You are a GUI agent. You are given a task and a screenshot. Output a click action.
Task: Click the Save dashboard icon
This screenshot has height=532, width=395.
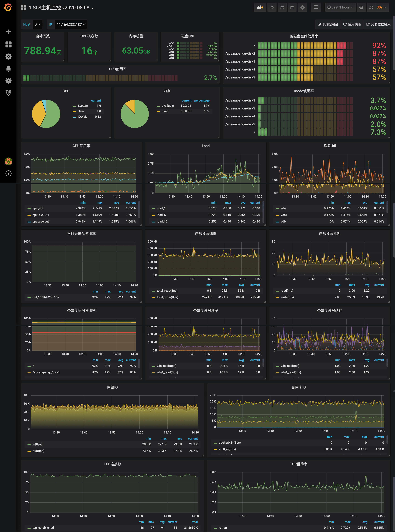tap(292, 7)
